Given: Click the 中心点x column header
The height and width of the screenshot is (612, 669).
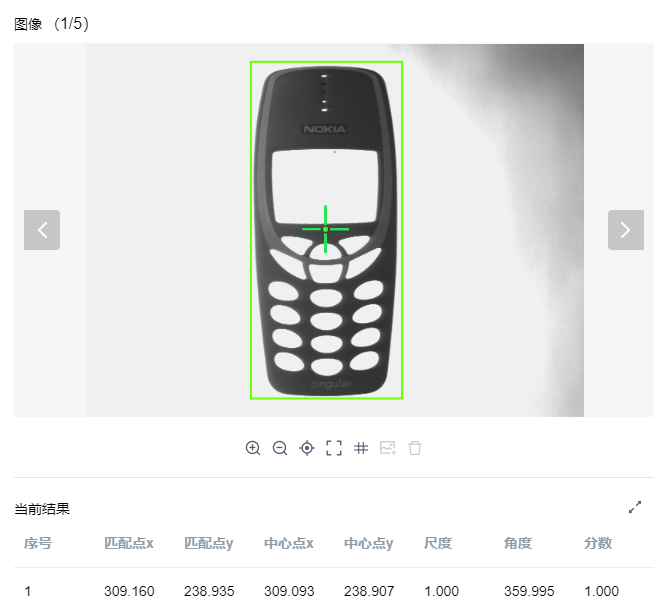Looking at the screenshot, I should 289,543.
